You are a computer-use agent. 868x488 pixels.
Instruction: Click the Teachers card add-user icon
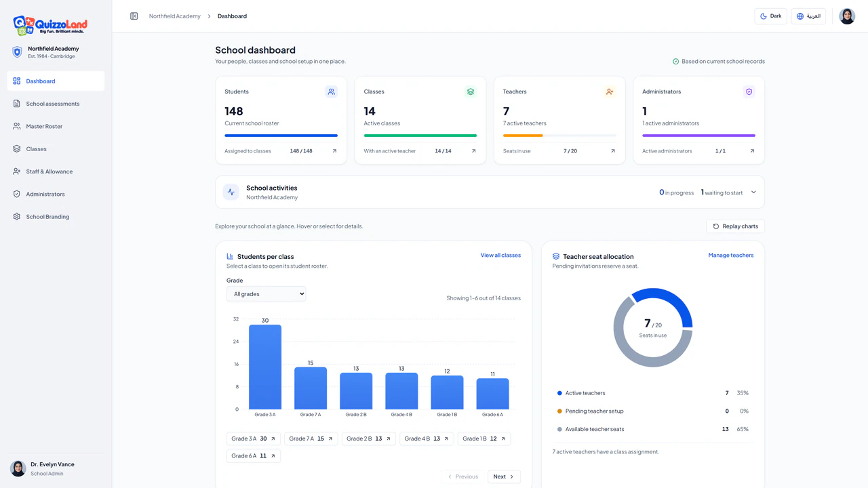[610, 91]
